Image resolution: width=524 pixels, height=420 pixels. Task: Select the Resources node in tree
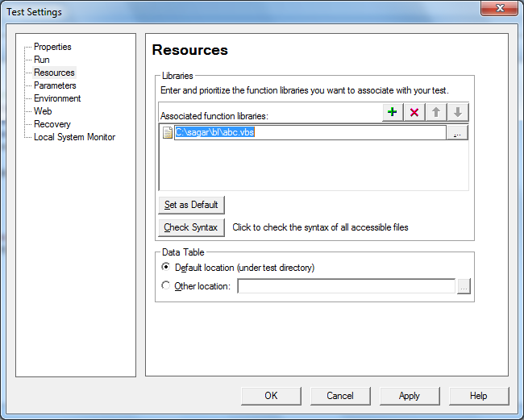pos(54,73)
